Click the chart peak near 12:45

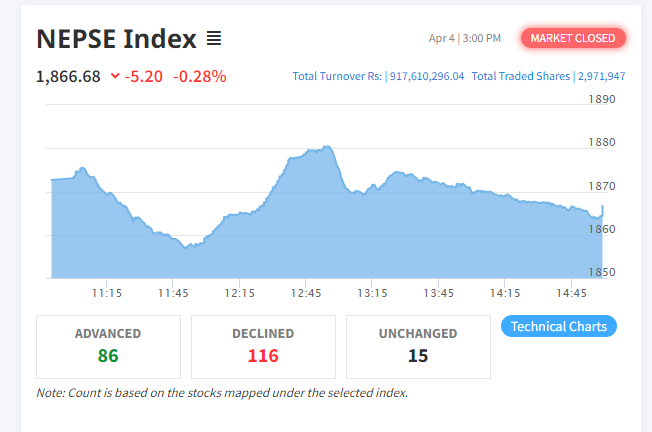pos(326,148)
